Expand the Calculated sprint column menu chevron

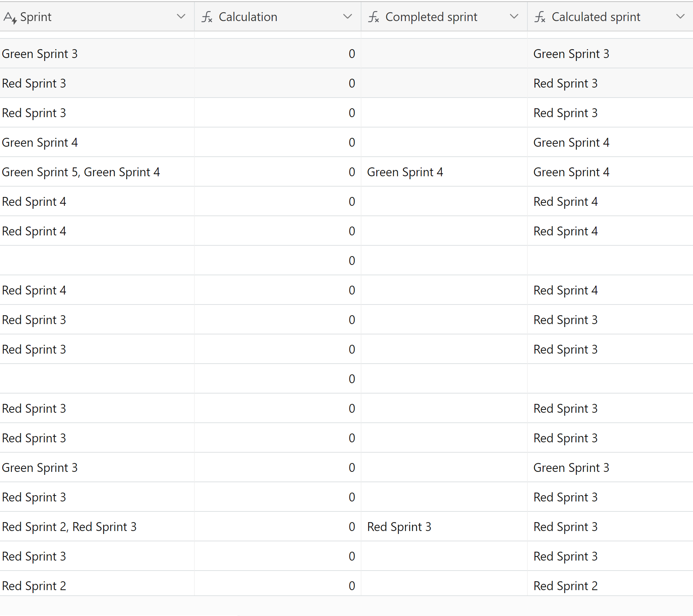(680, 17)
